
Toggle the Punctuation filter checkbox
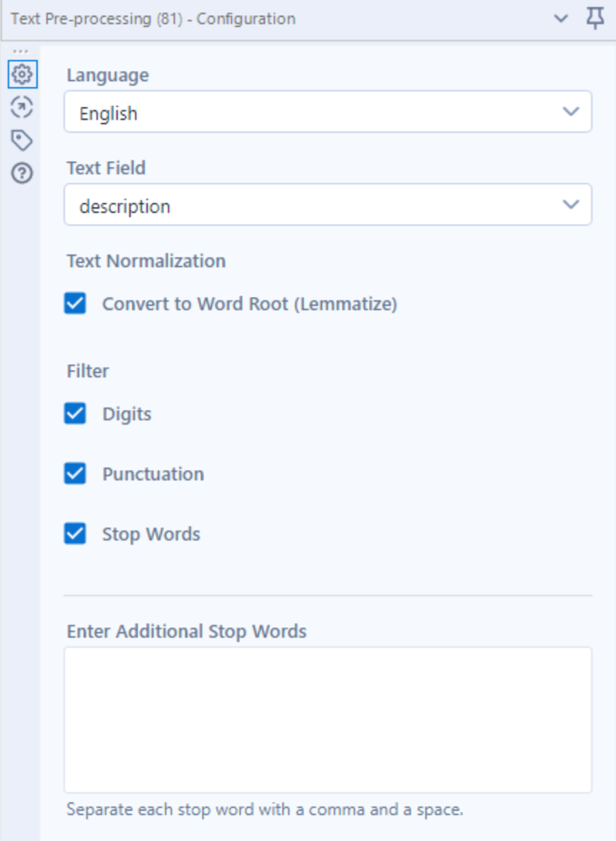click(76, 474)
